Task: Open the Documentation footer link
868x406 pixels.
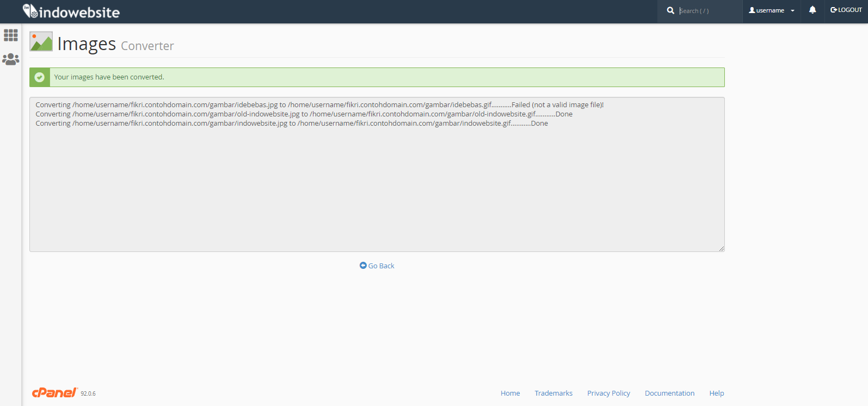Action: (x=669, y=393)
